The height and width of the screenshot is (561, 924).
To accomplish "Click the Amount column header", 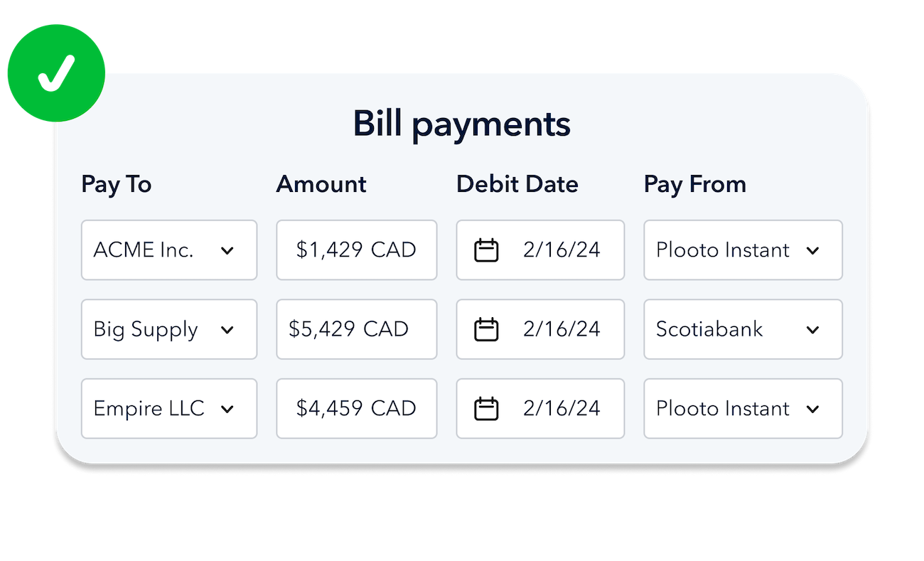I will coord(321,184).
